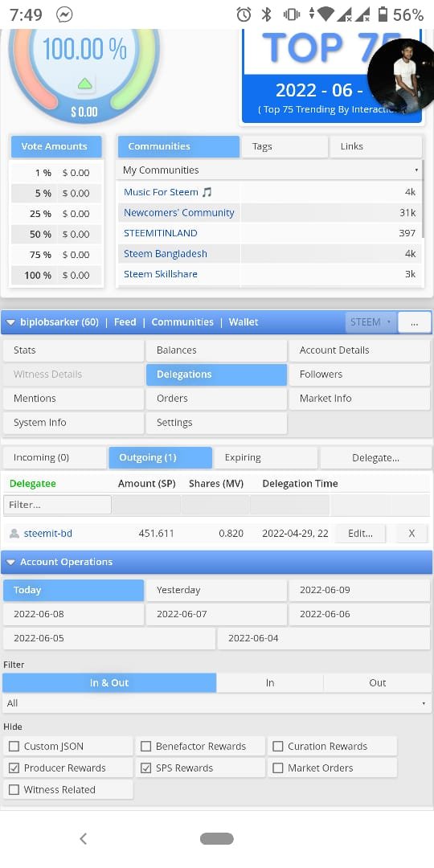Collapse the Account Operations section arrow
The image size is (434, 868).
pyautogui.click(x=10, y=562)
